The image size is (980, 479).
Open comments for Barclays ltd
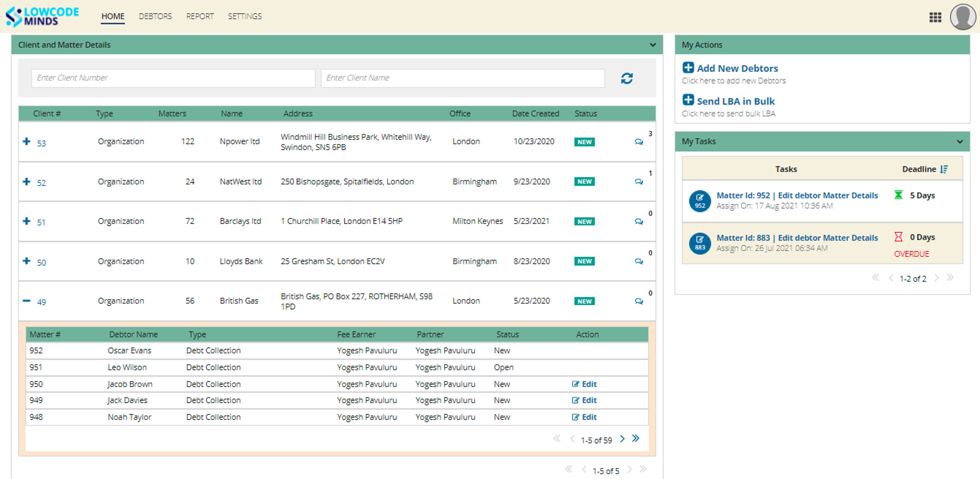(639, 221)
